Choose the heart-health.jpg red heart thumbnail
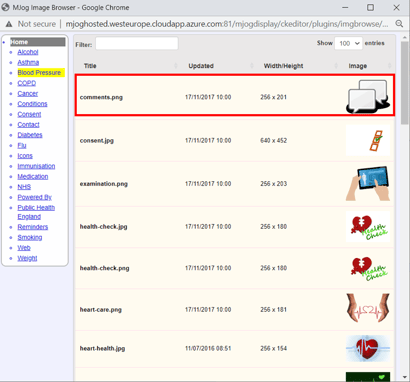This screenshot has height=382, width=410. (368, 348)
